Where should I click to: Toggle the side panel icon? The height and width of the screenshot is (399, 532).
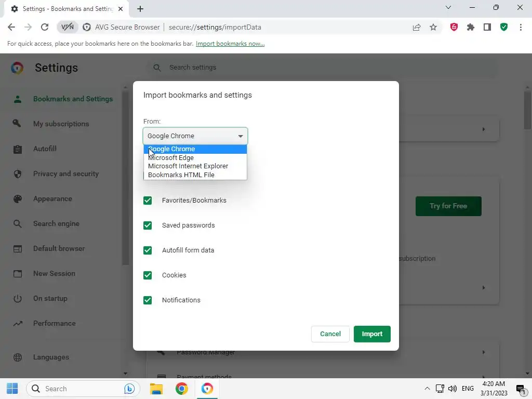(487, 27)
